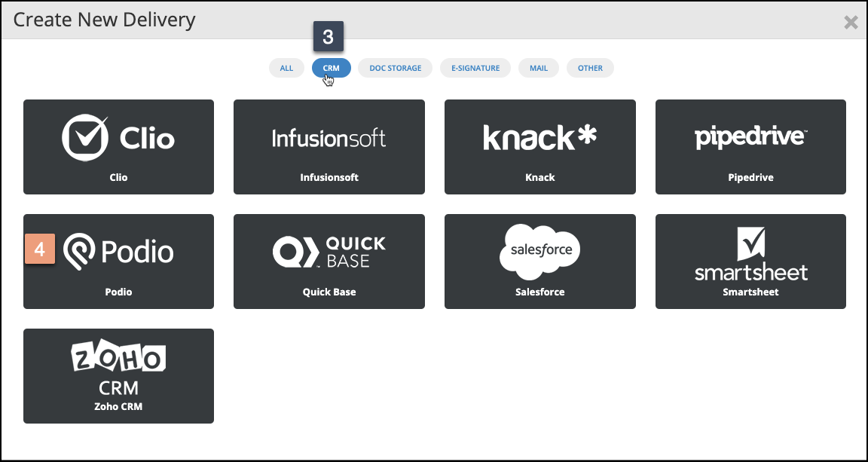Close the Create New Delivery dialog
Viewport: 868px width, 462px height.
[x=851, y=22]
